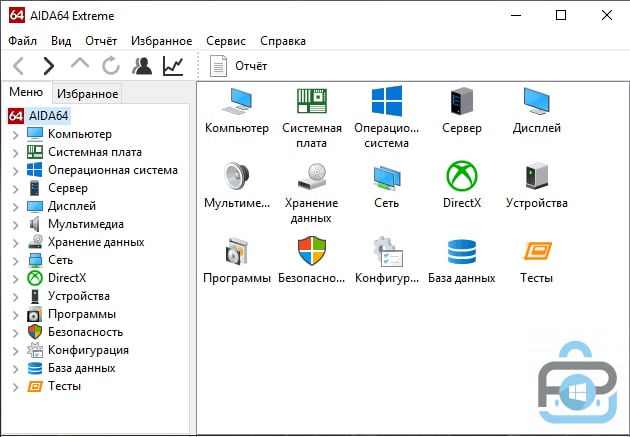Select Конфигурация in the tree
This screenshot has height=437, width=630.
pos(88,350)
